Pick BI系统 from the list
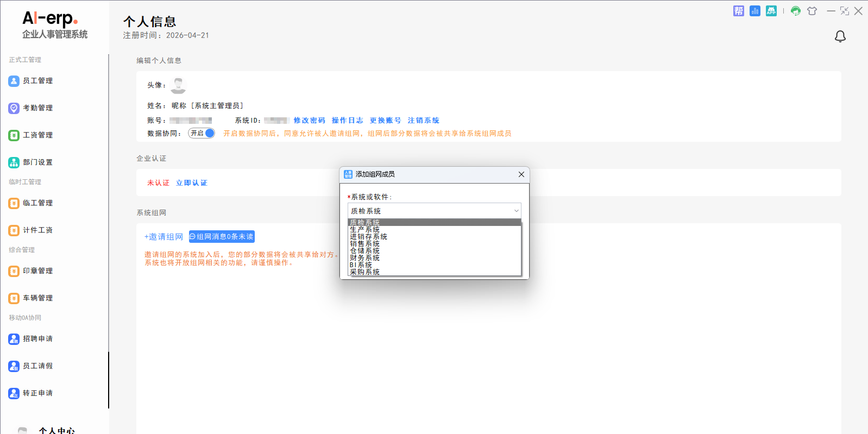 (361, 265)
